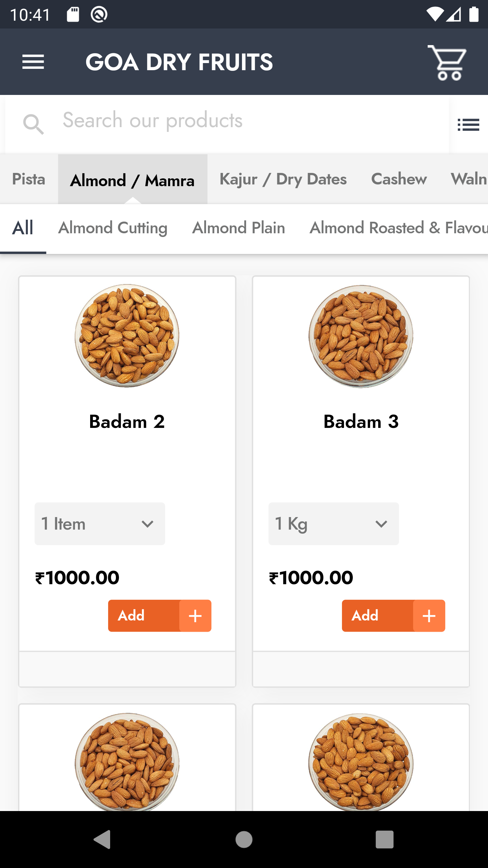488x868 pixels.
Task: Tap plus icon on Badam 3
Action: tap(429, 616)
